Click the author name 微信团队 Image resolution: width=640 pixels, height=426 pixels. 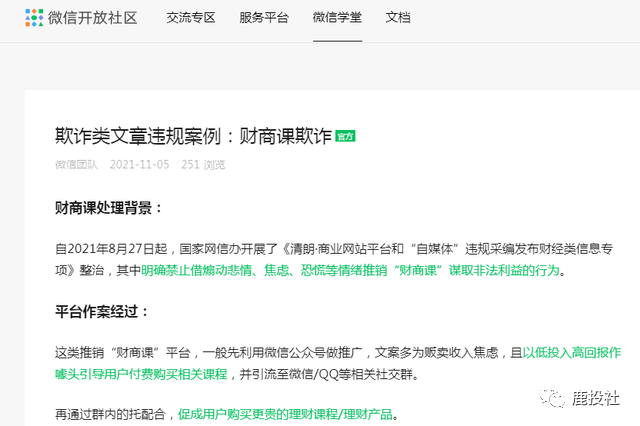[x=76, y=164]
